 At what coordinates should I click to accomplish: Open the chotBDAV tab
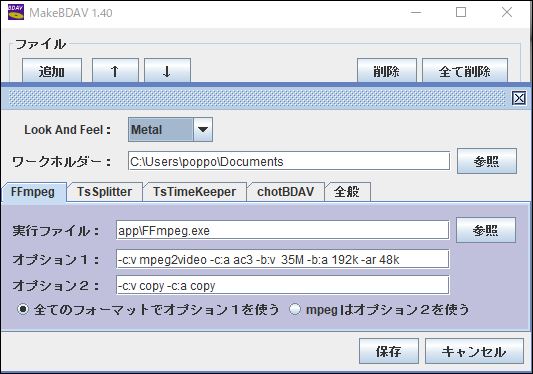(286, 192)
